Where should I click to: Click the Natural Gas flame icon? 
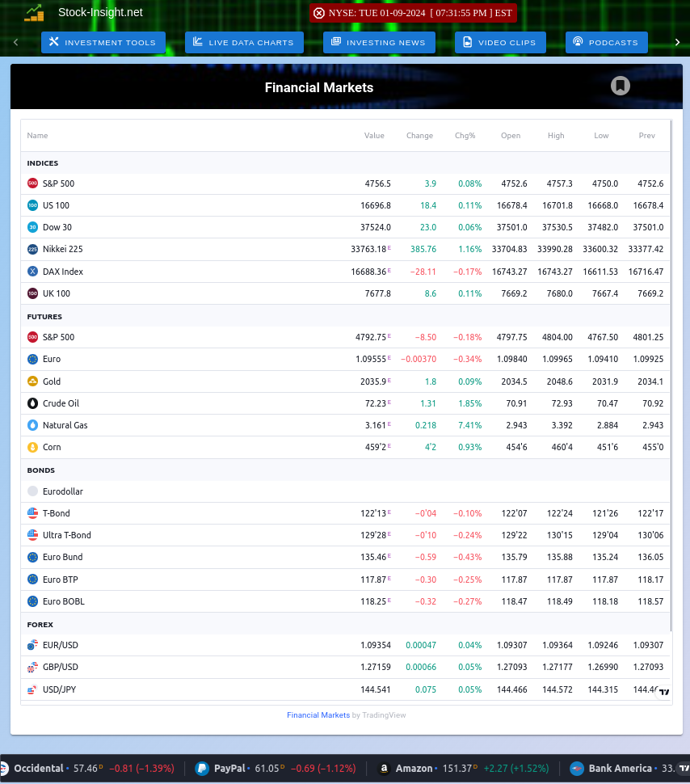coord(32,425)
